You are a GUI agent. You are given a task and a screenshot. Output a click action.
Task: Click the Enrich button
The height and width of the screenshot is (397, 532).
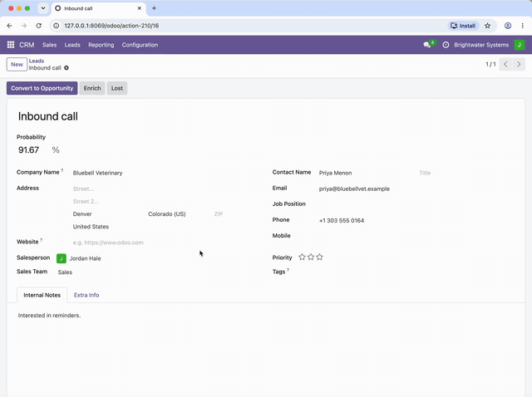(x=92, y=88)
